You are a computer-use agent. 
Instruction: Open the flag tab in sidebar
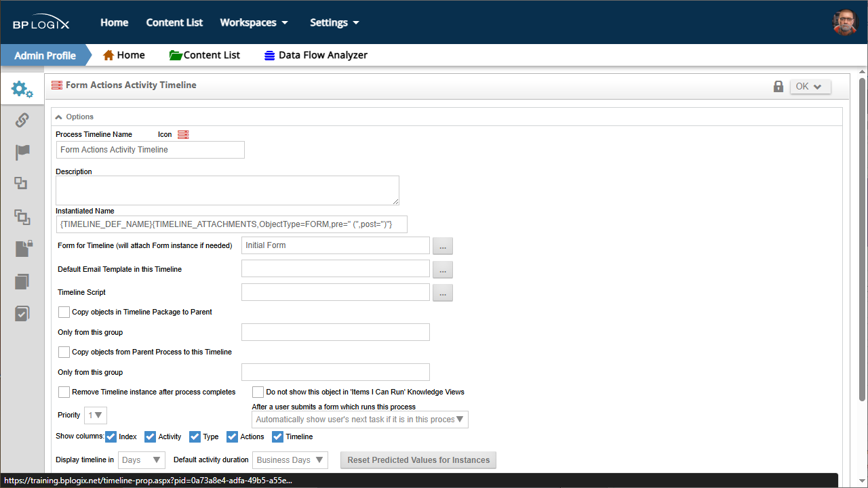[x=22, y=152]
